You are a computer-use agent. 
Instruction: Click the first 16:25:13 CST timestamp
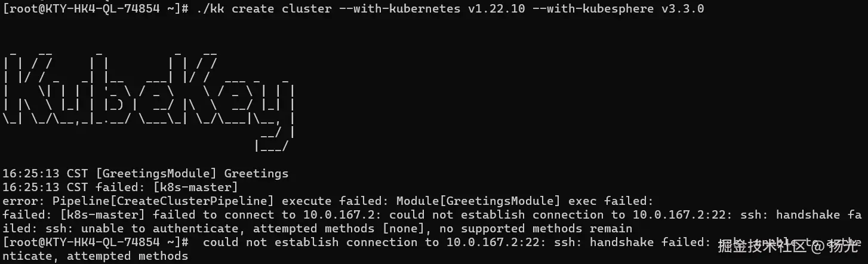point(46,174)
